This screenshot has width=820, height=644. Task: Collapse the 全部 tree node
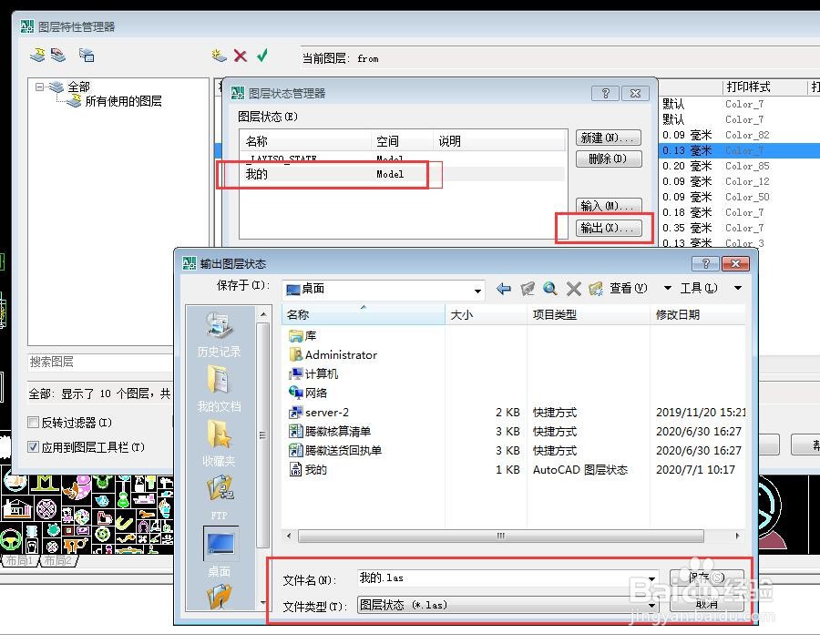coord(40,87)
